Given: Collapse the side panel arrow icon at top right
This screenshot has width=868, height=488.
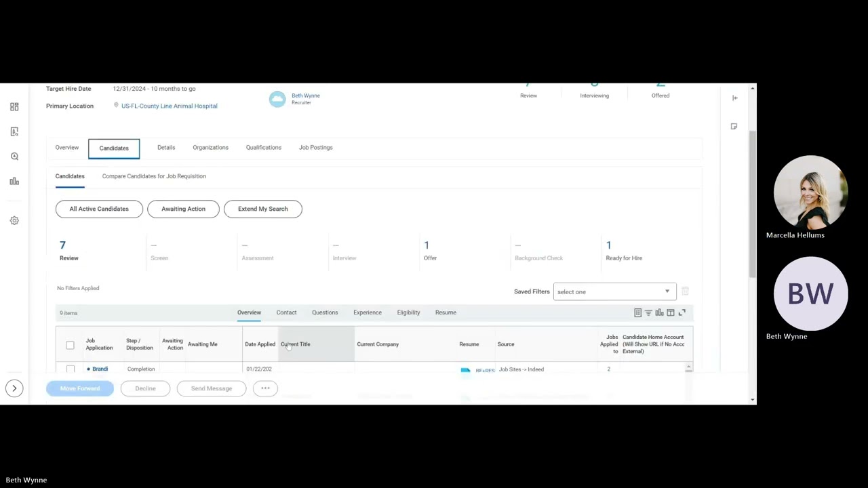Looking at the screenshot, I should pyautogui.click(x=734, y=98).
